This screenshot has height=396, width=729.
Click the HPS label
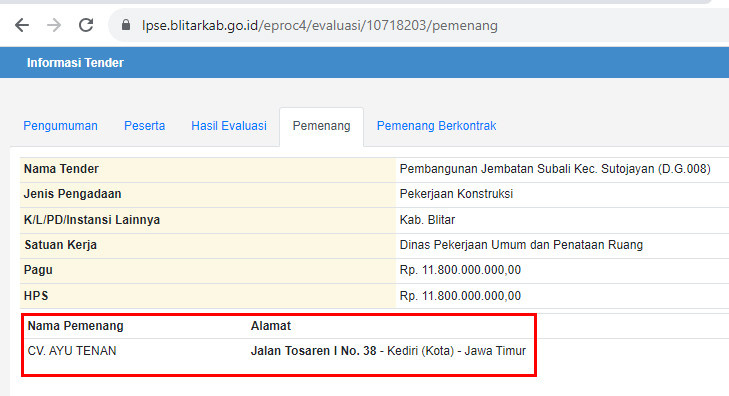36,296
